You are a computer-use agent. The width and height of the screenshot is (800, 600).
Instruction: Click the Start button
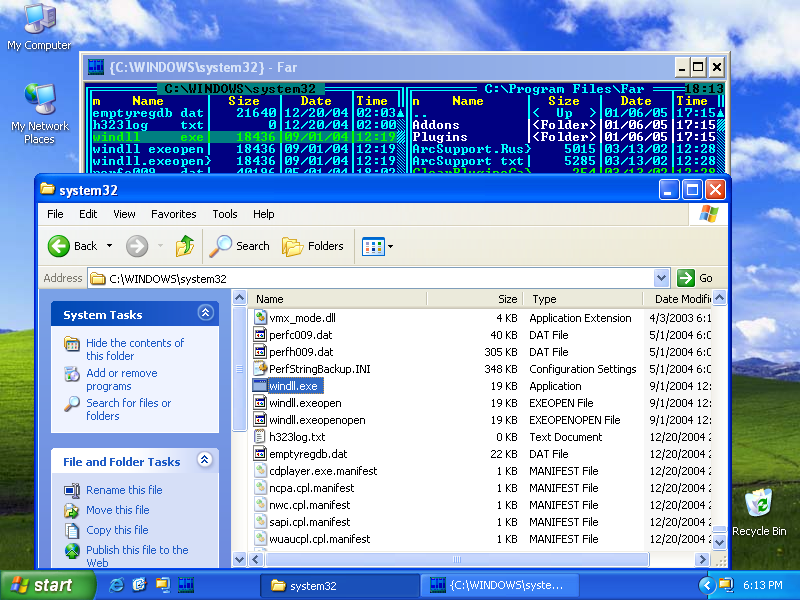click(x=47, y=585)
